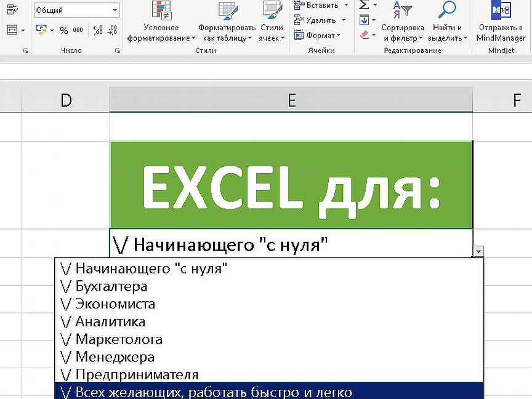Choose Всех желающих, работать быстро и легко
Image resolution: width=532 pixels, height=399 pixels.
click(268, 391)
